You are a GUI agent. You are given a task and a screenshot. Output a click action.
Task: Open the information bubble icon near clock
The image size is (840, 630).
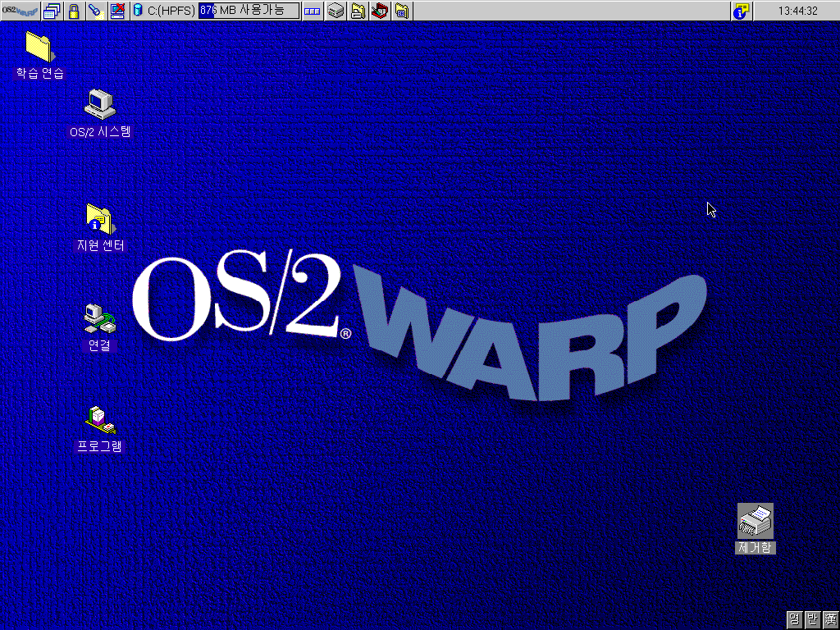[x=742, y=11]
